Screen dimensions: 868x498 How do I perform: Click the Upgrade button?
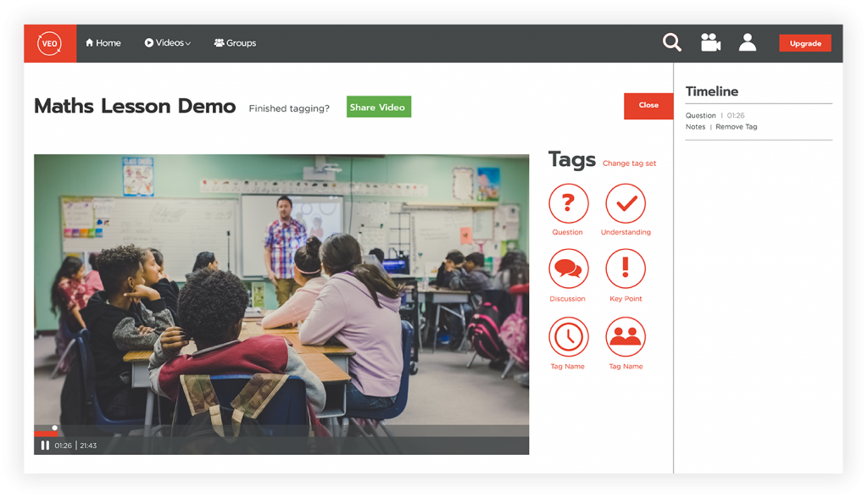point(805,43)
